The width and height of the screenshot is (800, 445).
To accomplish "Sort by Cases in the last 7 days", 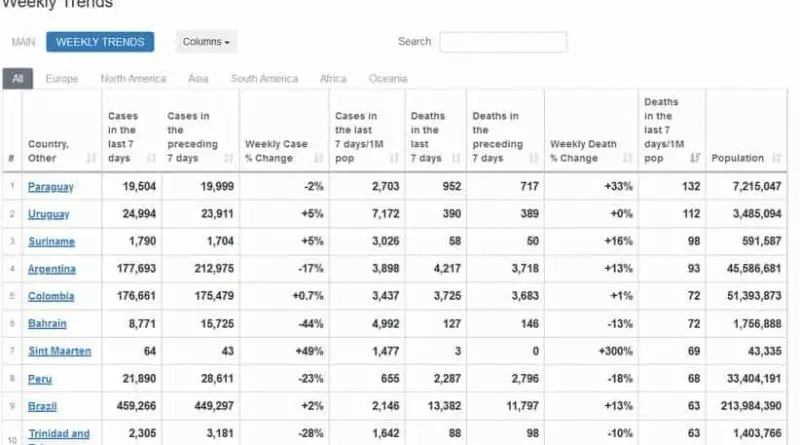I will 130,136.
